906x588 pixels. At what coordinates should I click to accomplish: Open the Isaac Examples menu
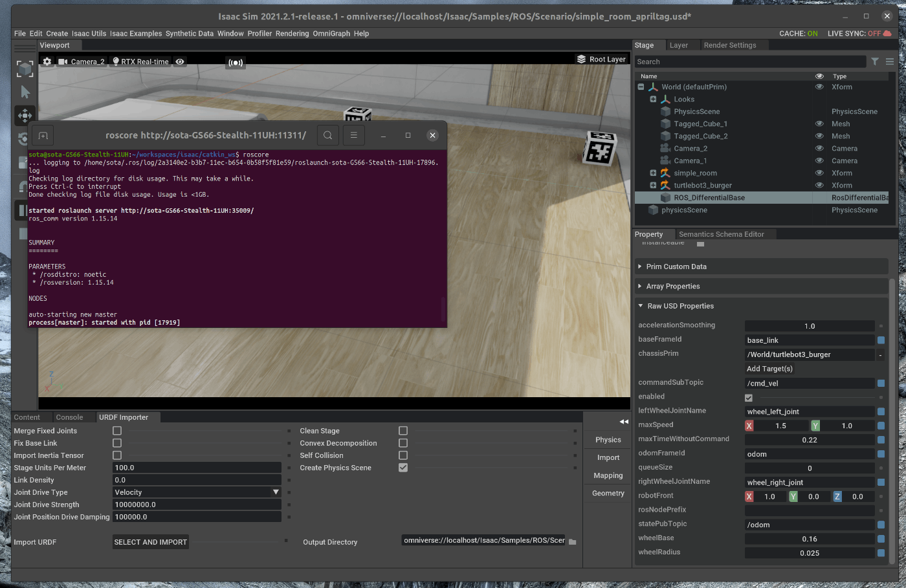coord(136,34)
